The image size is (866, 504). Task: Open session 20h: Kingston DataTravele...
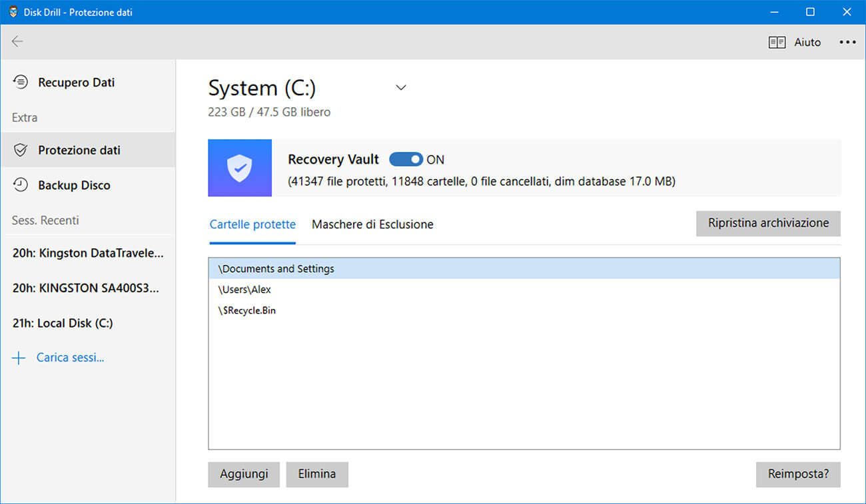click(88, 253)
